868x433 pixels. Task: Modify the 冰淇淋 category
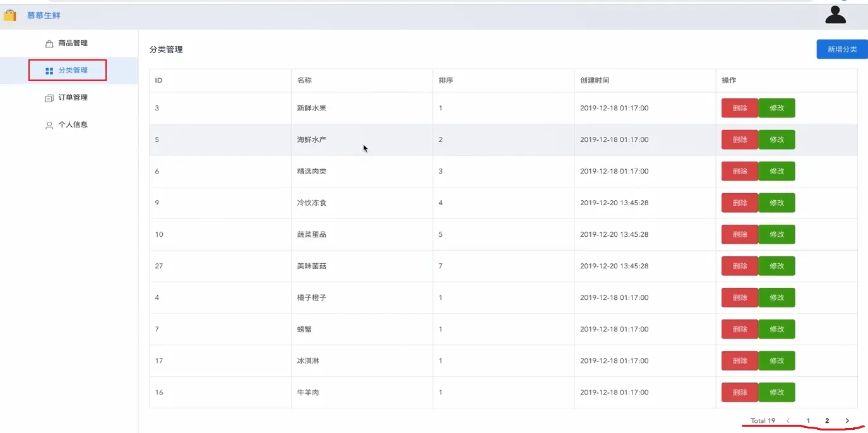[776, 360]
